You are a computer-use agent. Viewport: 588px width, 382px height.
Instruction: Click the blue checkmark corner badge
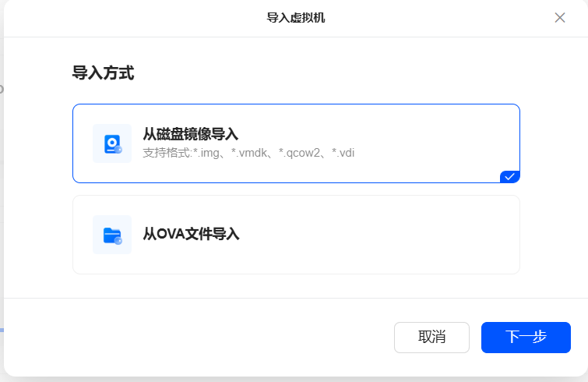pyautogui.click(x=510, y=177)
